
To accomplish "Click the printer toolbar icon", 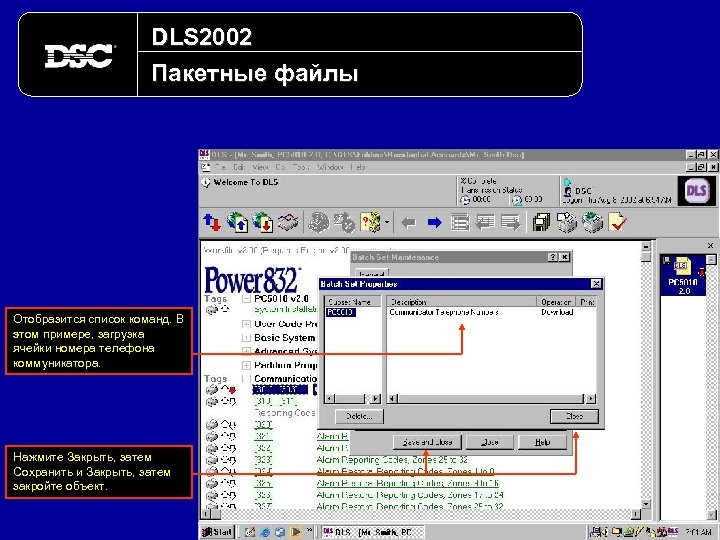I will point(592,223).
